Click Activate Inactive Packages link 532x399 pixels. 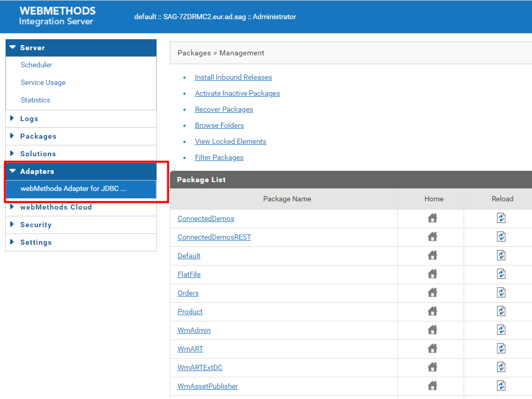pos(237,93)
